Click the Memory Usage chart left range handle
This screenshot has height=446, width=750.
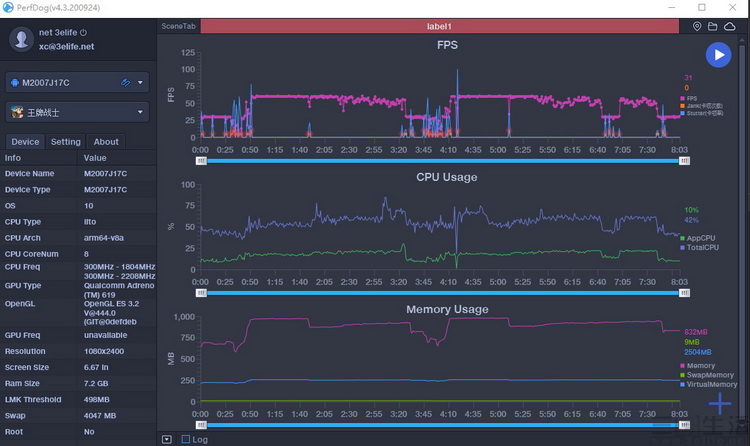pyautogui.click(x=201, y=425)
